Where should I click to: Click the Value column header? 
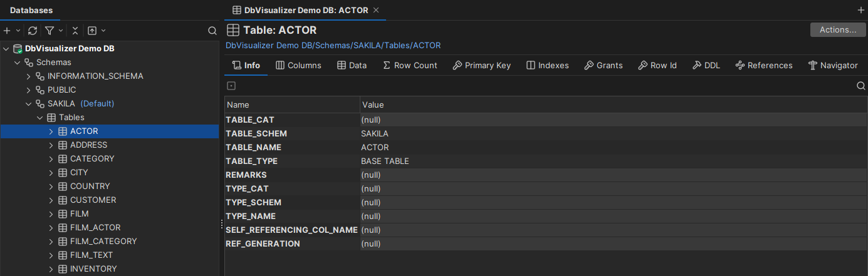pyautogui.click(x=614, y=105)
